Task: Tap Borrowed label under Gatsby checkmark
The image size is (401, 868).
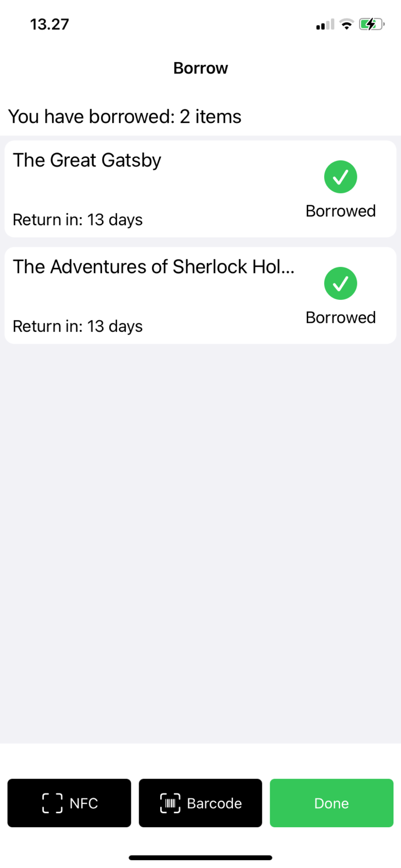Action: tap(341, 211)
